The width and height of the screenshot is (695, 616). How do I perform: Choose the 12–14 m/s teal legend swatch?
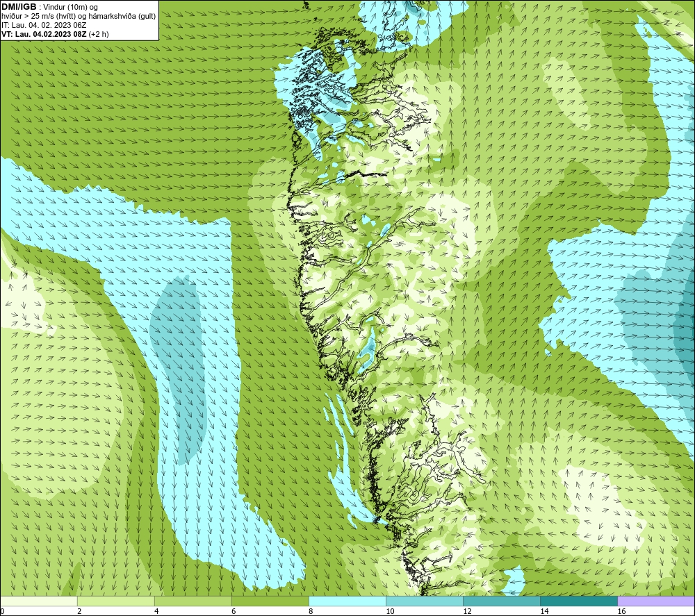pos(502,601)
